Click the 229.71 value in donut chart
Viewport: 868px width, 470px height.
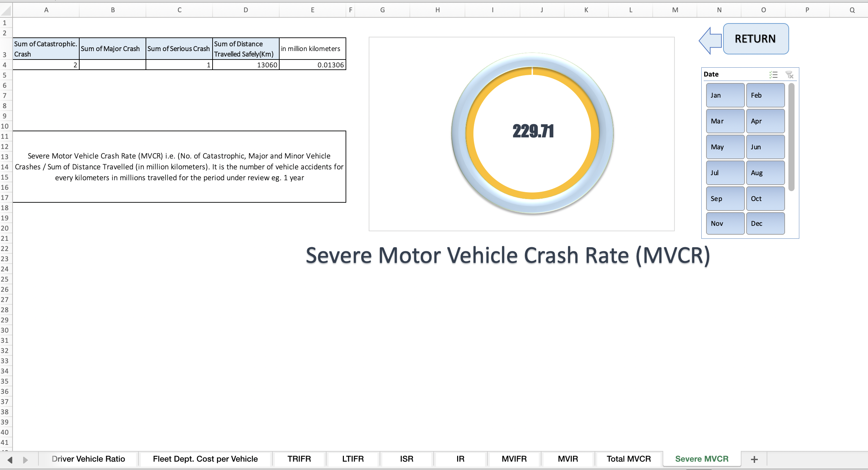pos(533,131)
